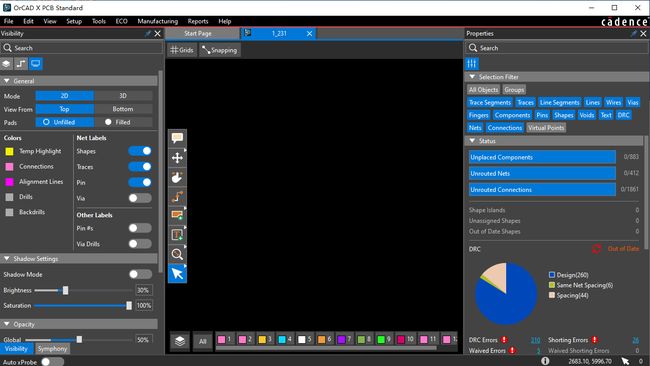
Task: Collapse the Selection Filter section
Action: pyautogui.click(x=472, y=77)
